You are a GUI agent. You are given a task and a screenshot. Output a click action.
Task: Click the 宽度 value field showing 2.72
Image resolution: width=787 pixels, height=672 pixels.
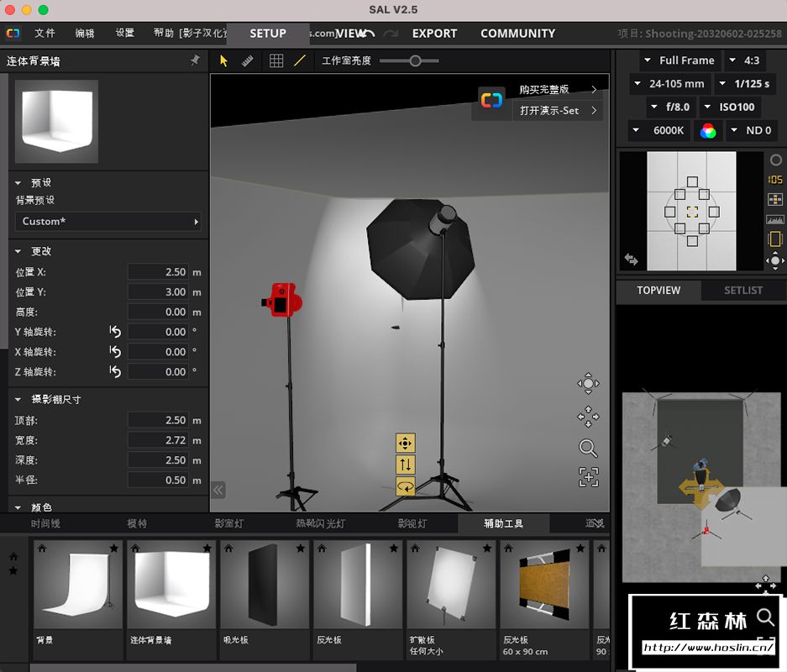coord(160,440)
